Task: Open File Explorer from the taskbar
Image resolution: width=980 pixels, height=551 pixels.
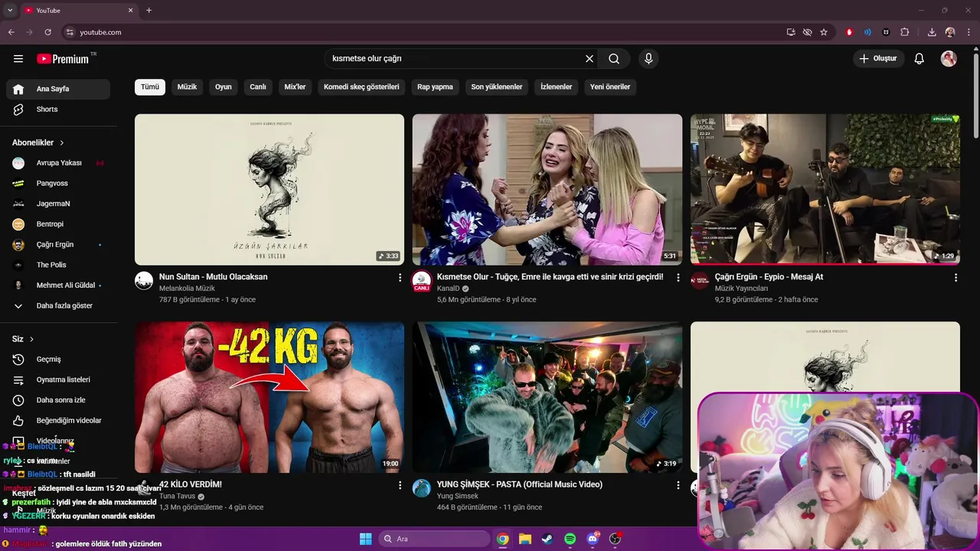Action: [x=525, y=540]
